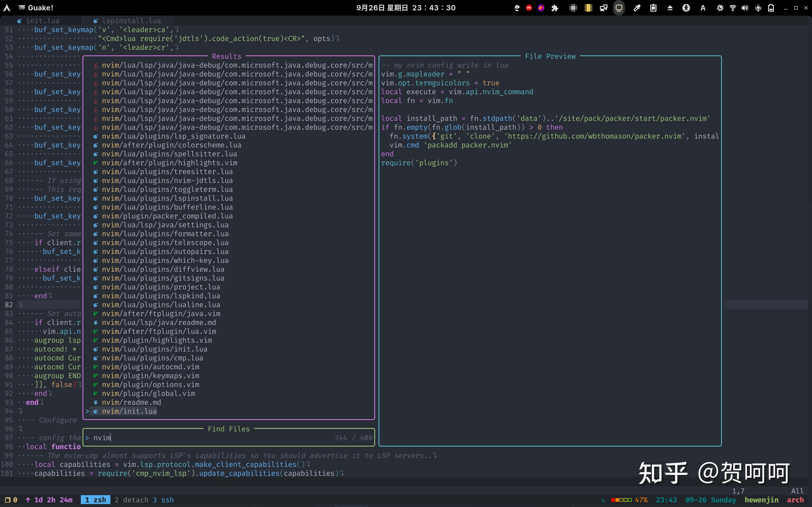Click the markdown icon beside nvim/readme.md
Image resolution: width=812 pixels, height=507 pixels.
[96, 402]
